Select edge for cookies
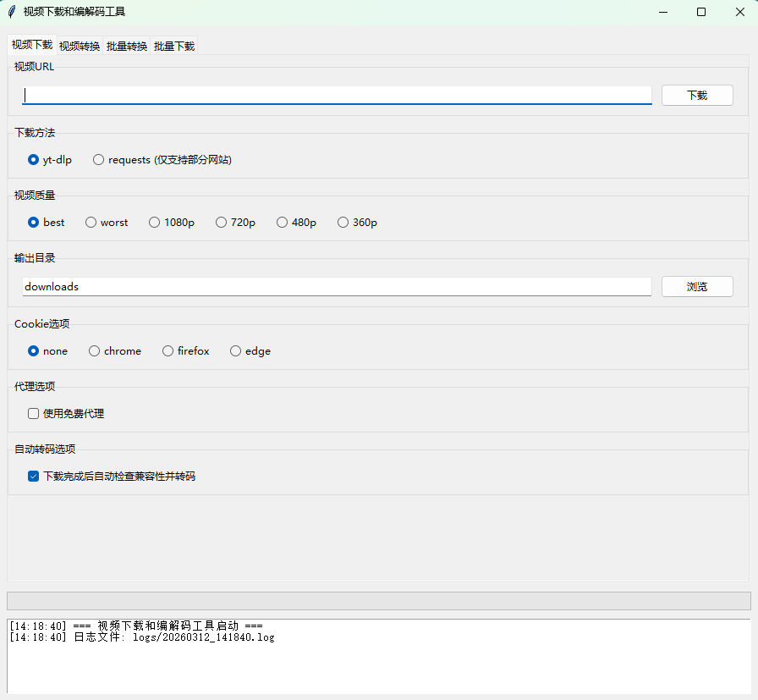This screenshot has height=700, width=758. tap(235, 350)
